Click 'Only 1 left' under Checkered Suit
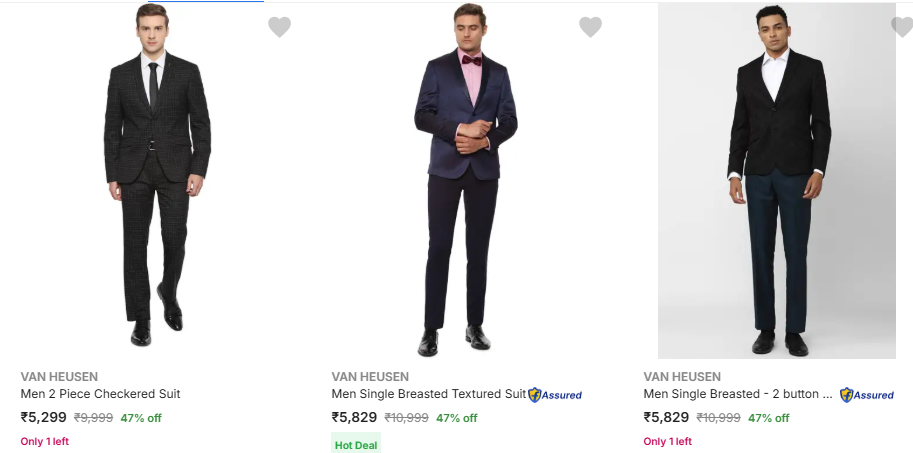913x453 pixels. click(x=45, y=441)
